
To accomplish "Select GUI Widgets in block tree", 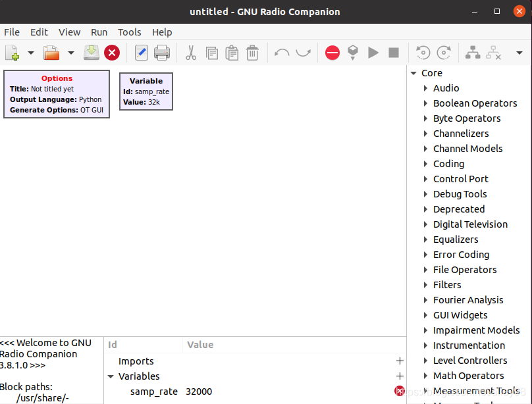I will pyautogui.click(x=460, y=315).
